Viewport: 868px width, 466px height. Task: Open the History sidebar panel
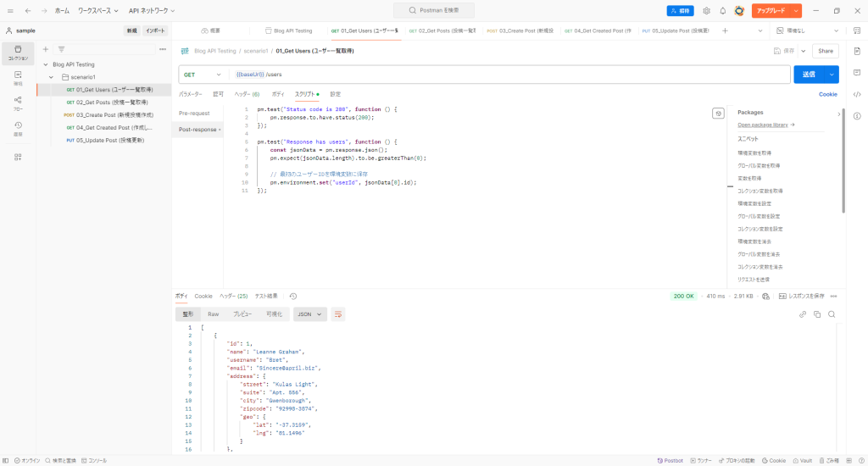pos(18,129)
